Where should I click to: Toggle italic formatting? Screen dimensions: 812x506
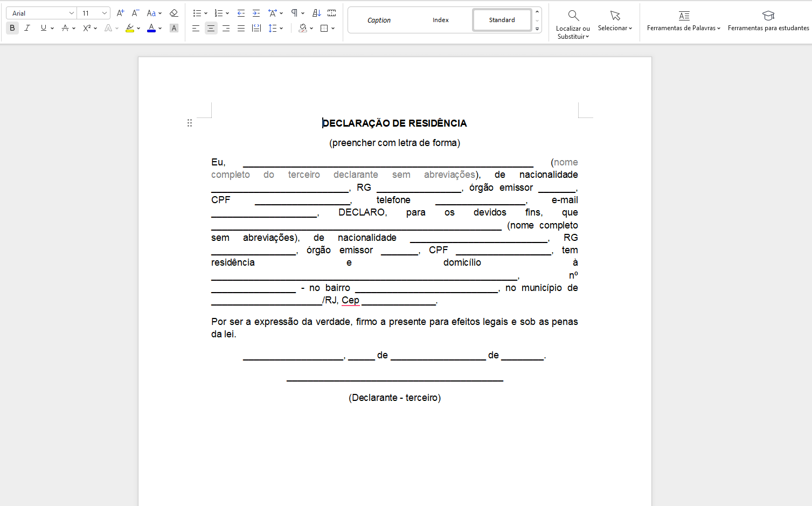point(27,28)
